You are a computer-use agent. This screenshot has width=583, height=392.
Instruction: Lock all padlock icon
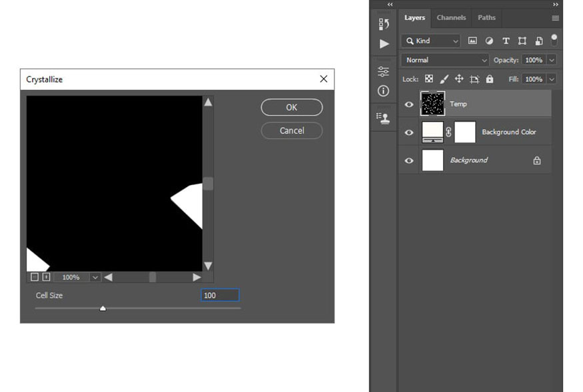pos(490,79)
